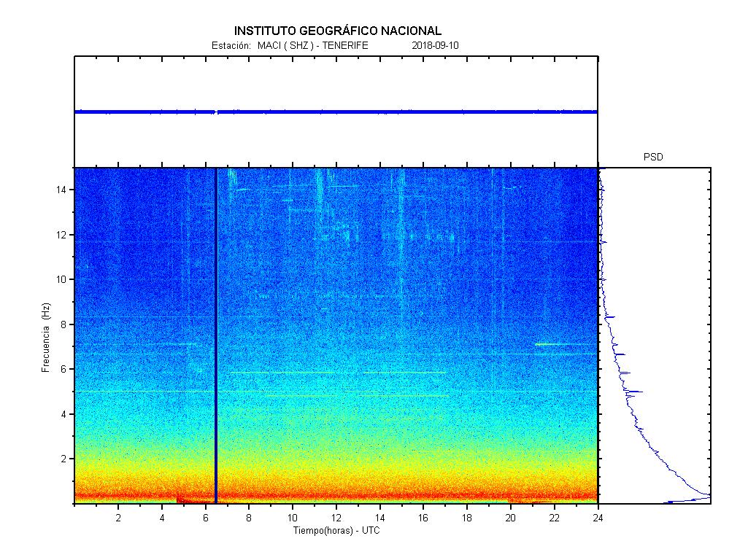The height and width of the screenshot is (560, 748).
Task: Click the 12 tick on the time axis
Action: (x=336, y=518)
